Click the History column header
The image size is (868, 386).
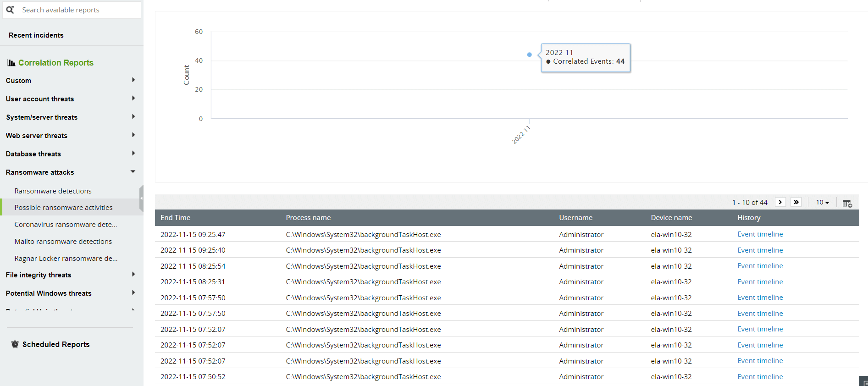pos(749,218)
